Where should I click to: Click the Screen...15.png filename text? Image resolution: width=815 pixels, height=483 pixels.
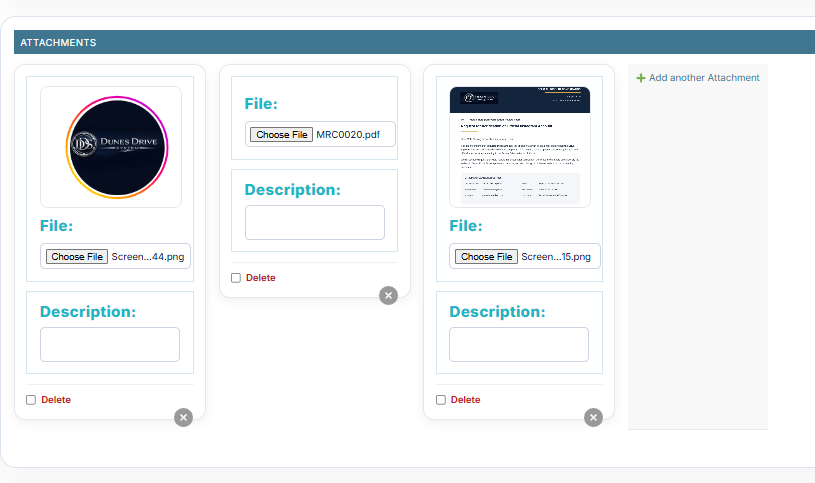(556, 257)
